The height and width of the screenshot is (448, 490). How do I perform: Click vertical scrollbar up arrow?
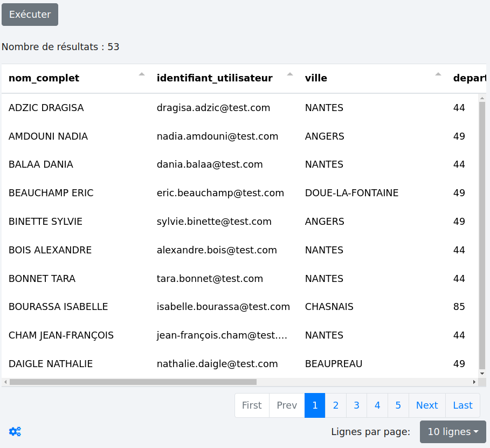(x=482, y=98)
